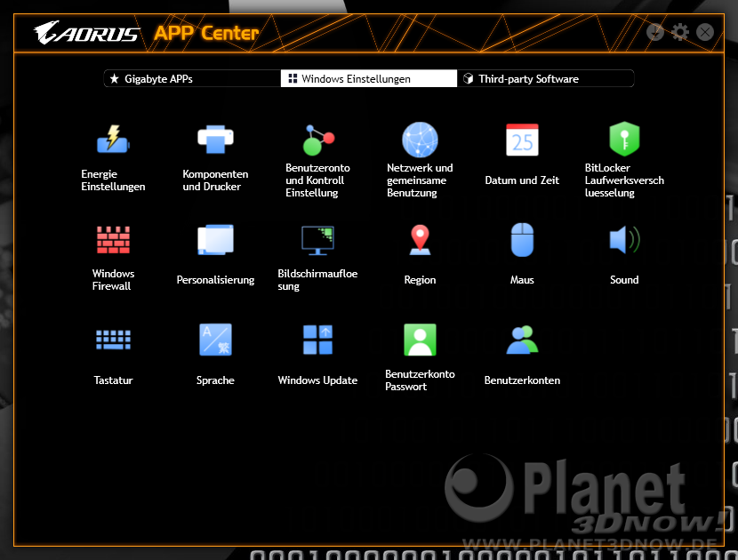Click the download updates arrow icon

pos(654,32)
